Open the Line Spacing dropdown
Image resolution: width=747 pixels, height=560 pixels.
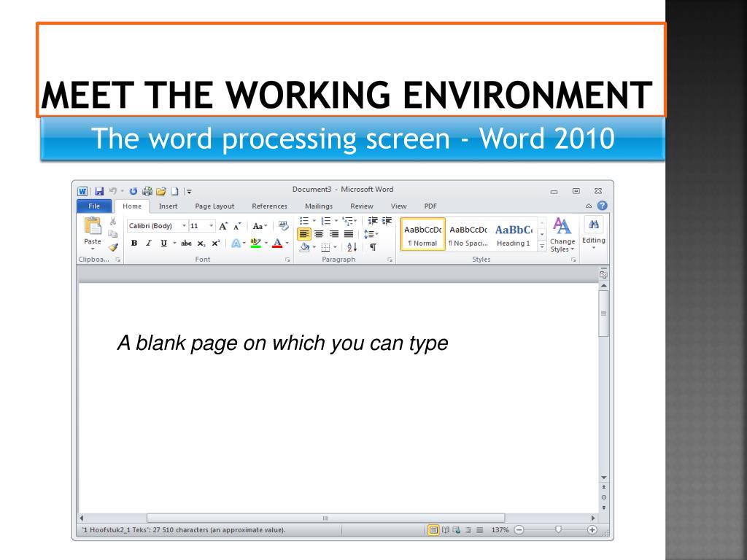(371, 234)
